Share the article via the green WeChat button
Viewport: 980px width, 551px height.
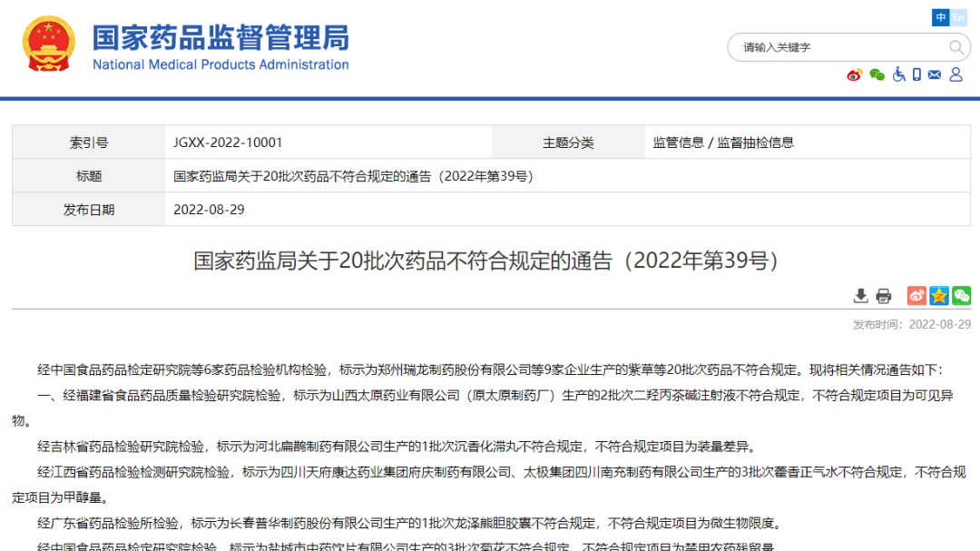pos(961,296)
